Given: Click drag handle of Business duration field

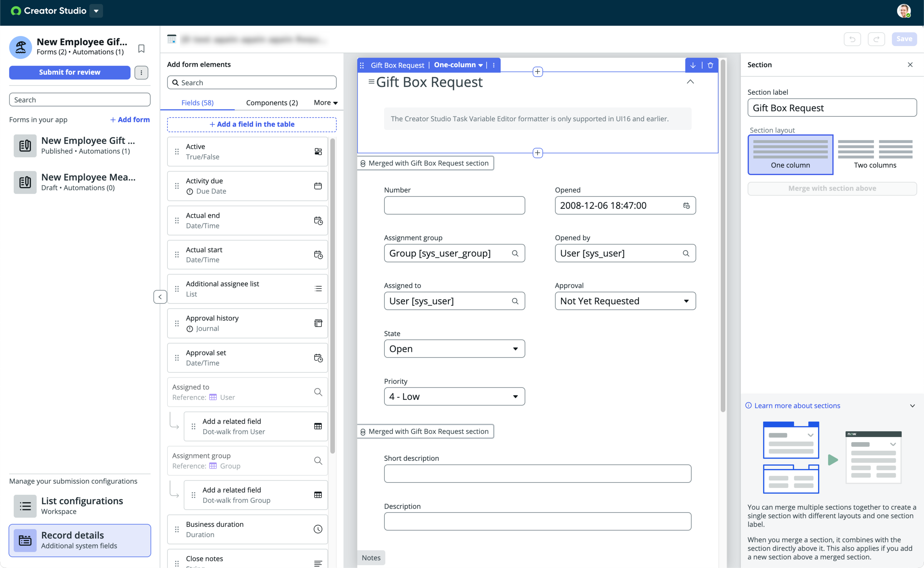Looking at the screenshot, I should tap(177, 529).
